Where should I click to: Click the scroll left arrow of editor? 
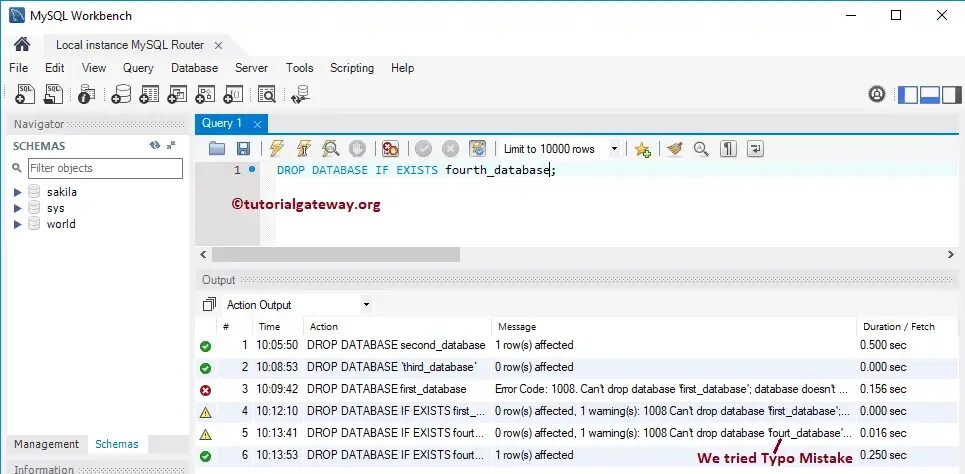click(204, 254)
